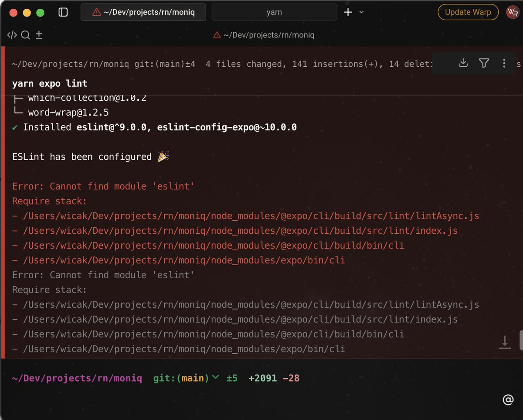The width and height of the screenshot is (523, 420).
Task: Click gray lintAsync.js path line
Action: (x=246, y=304)
